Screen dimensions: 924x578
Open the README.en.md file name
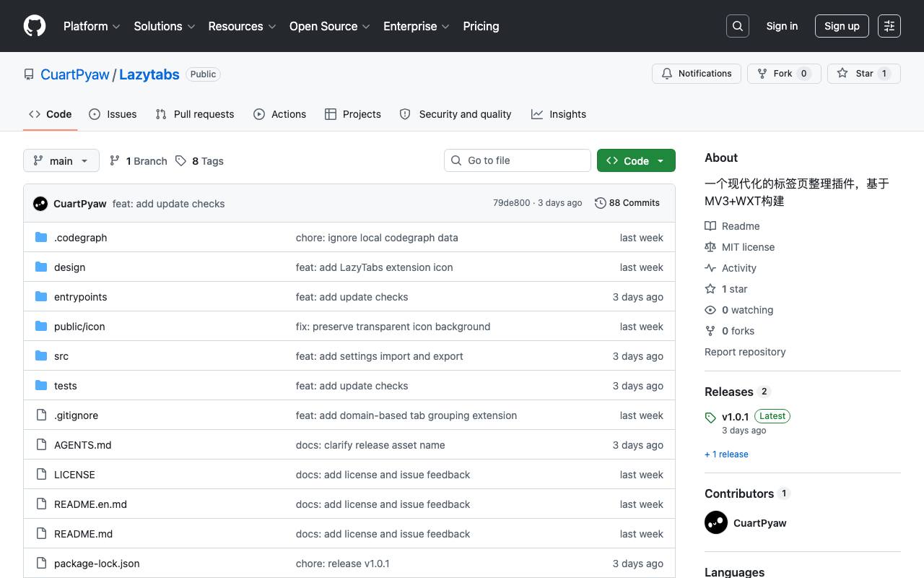point(90,504)
